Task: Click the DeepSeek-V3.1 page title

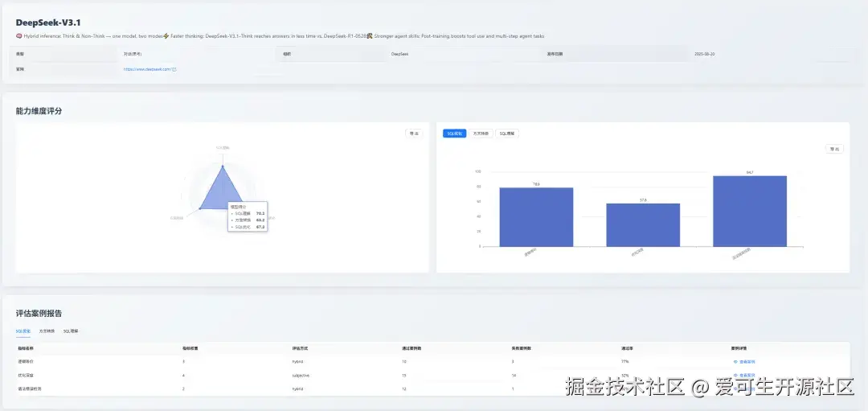Action: pos(49,23)
